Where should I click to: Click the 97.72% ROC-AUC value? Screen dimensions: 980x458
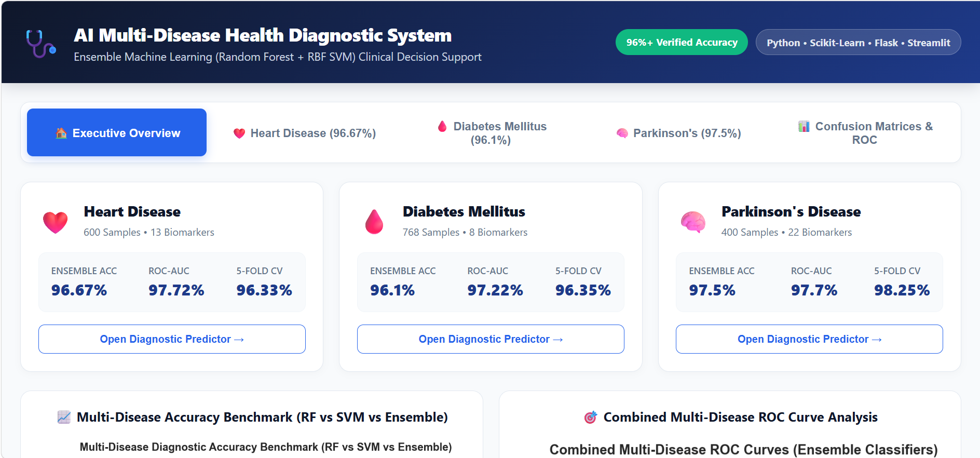(x=176, y=290)
